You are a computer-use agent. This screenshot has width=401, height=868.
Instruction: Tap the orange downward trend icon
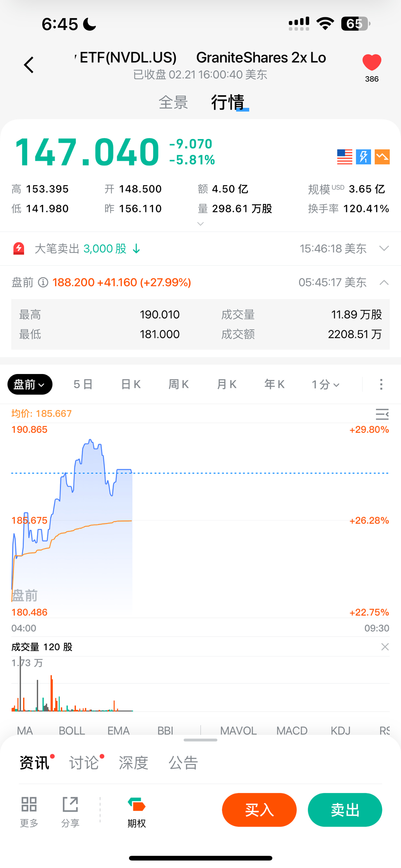point(382,157)
